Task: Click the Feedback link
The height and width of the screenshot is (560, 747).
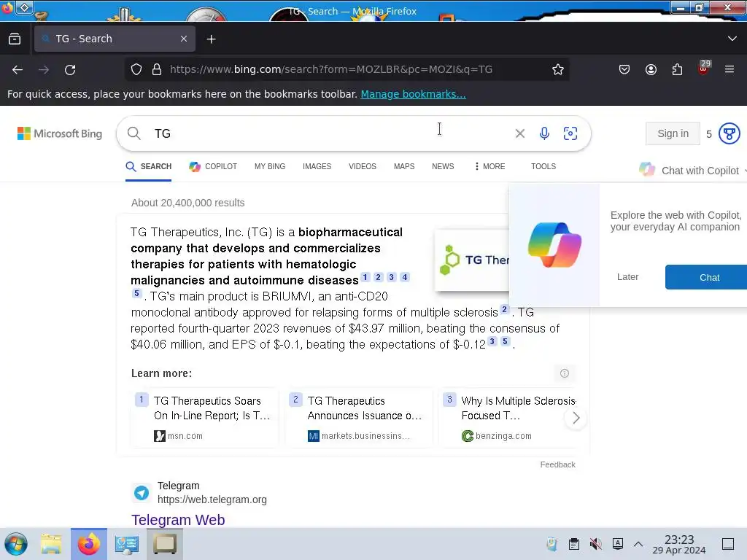Action: (x=557, y=464)
